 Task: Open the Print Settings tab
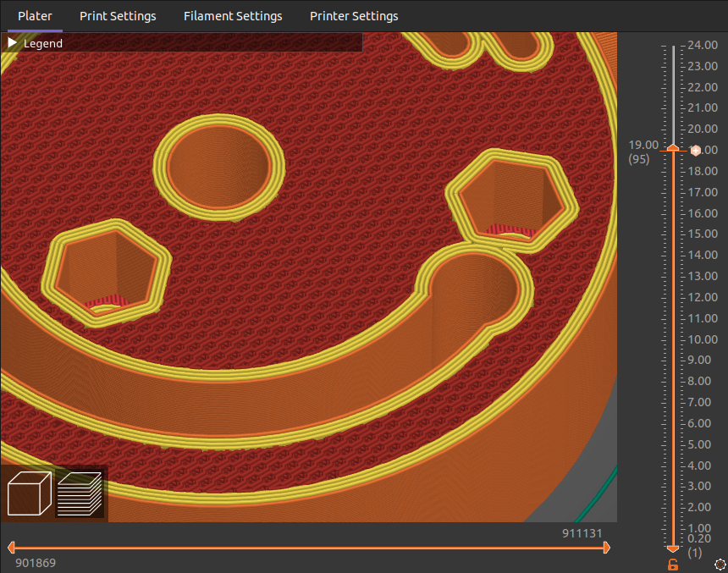[118, 16]
